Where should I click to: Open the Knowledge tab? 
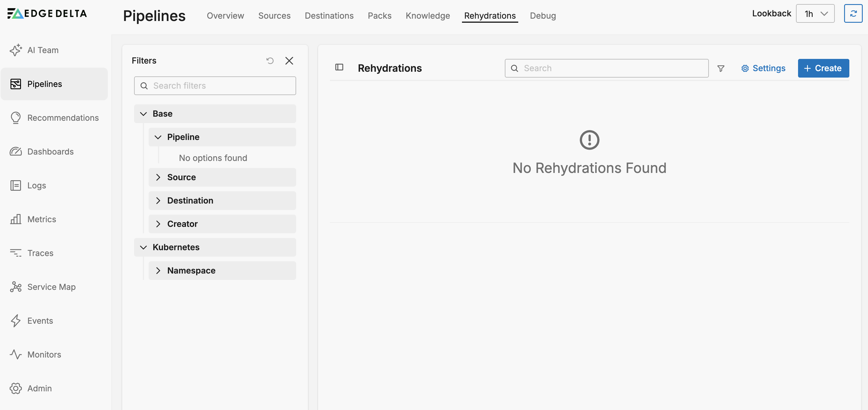(428, 15)
